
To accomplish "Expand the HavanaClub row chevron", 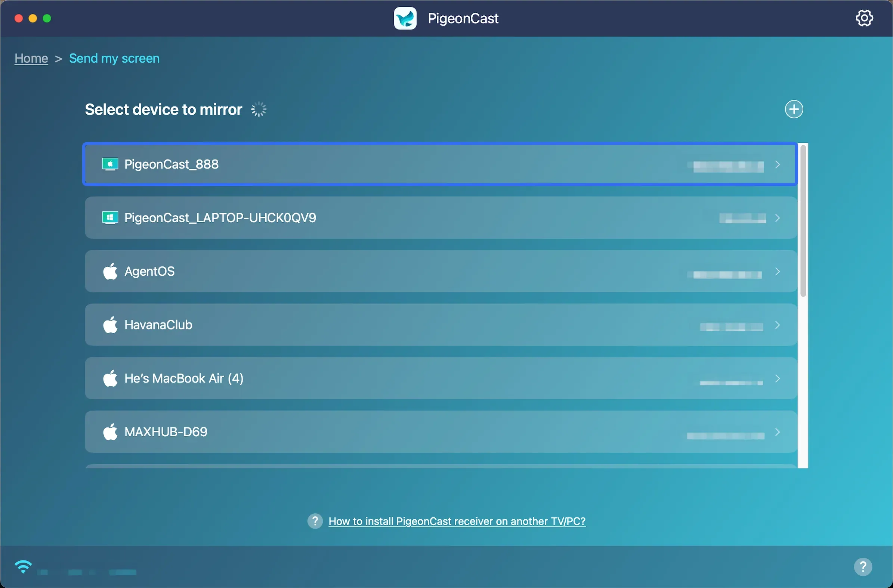I will tap(778, 325).
